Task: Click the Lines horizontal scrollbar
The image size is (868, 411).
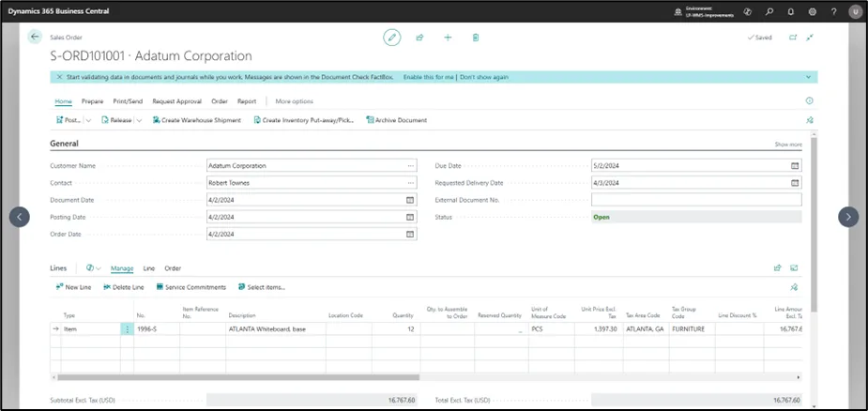Action: pos(238,377)
